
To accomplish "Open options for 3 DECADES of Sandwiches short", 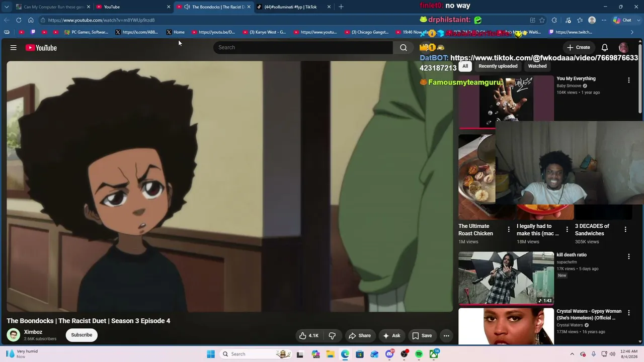I will click(625, 229).
